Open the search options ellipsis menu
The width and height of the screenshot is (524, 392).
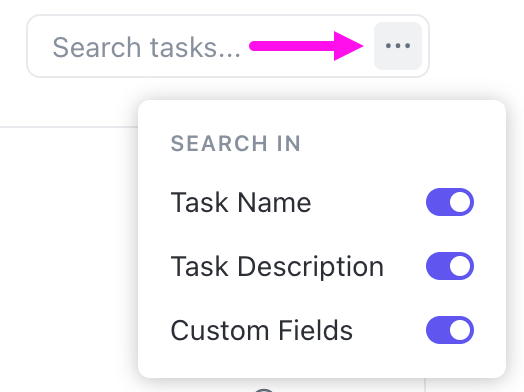click(398, 46)
